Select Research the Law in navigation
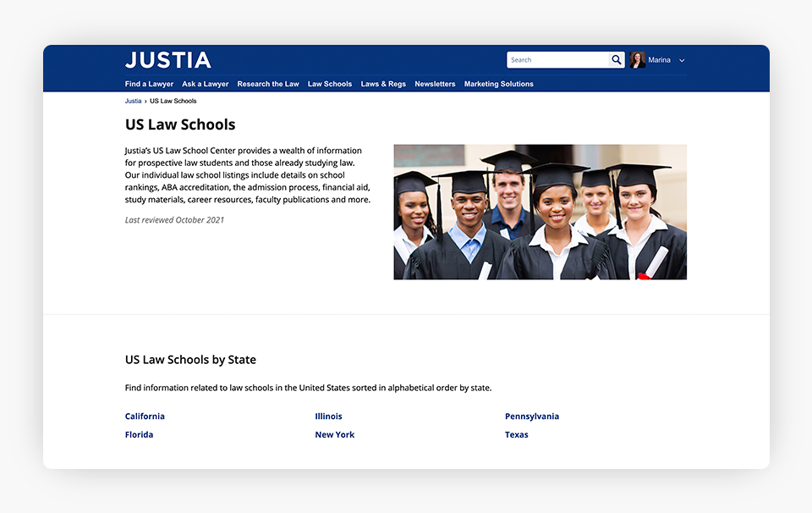This screenshot has width=812, height=513. coord(268,84)
